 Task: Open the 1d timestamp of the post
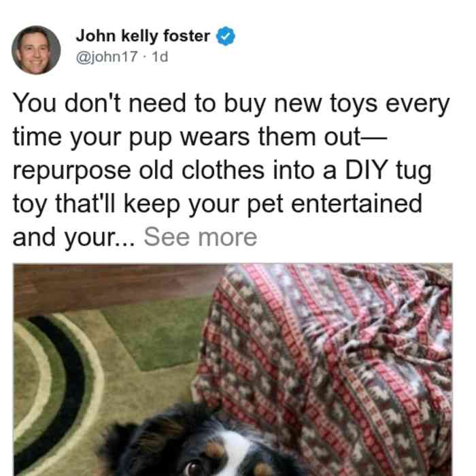[160, 56]
